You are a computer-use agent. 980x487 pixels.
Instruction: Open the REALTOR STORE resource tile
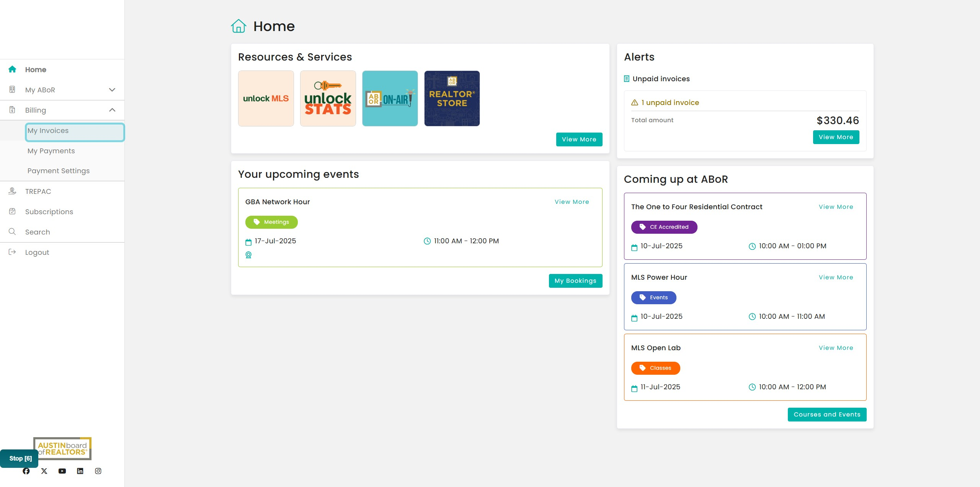(452, 98)
